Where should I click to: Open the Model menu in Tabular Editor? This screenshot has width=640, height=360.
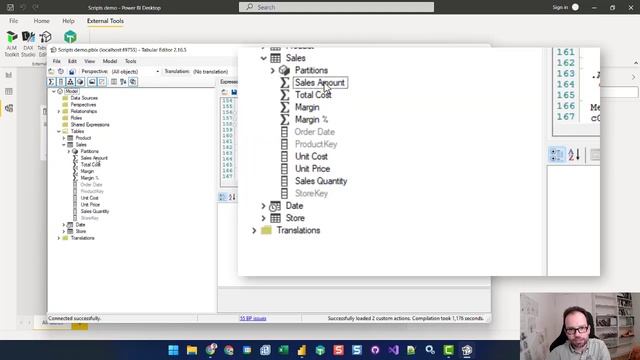(x=110, y=61)
